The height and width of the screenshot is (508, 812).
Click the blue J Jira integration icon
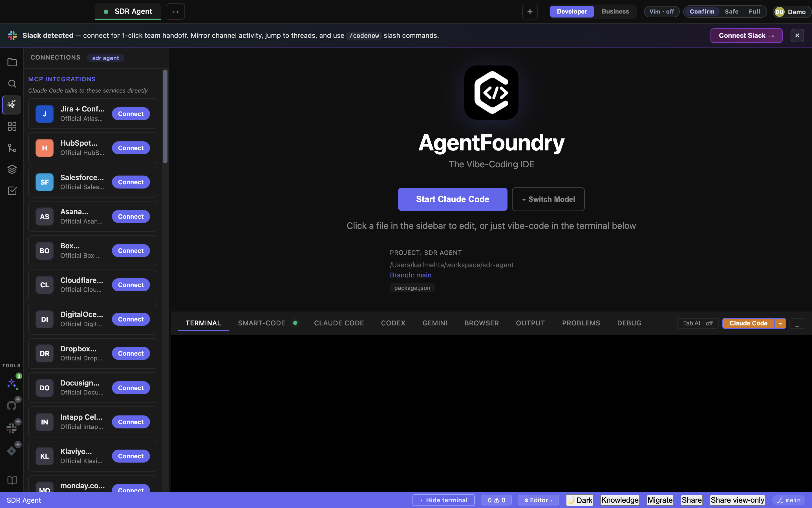45,114
